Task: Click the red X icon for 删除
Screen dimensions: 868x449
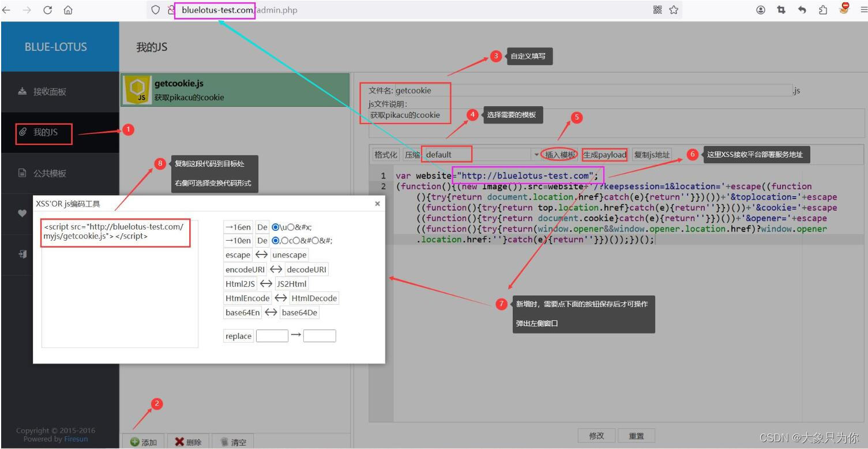Action: (x=179, y=442)
